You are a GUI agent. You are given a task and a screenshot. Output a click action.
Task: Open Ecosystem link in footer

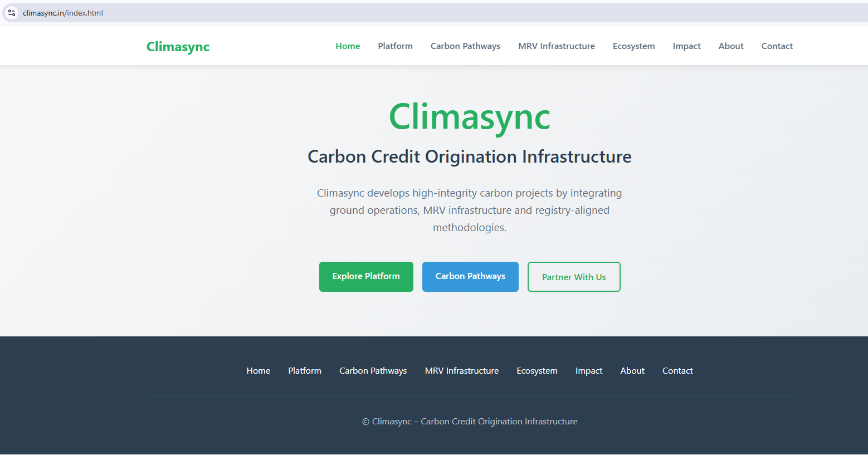(x=537, y=371)
